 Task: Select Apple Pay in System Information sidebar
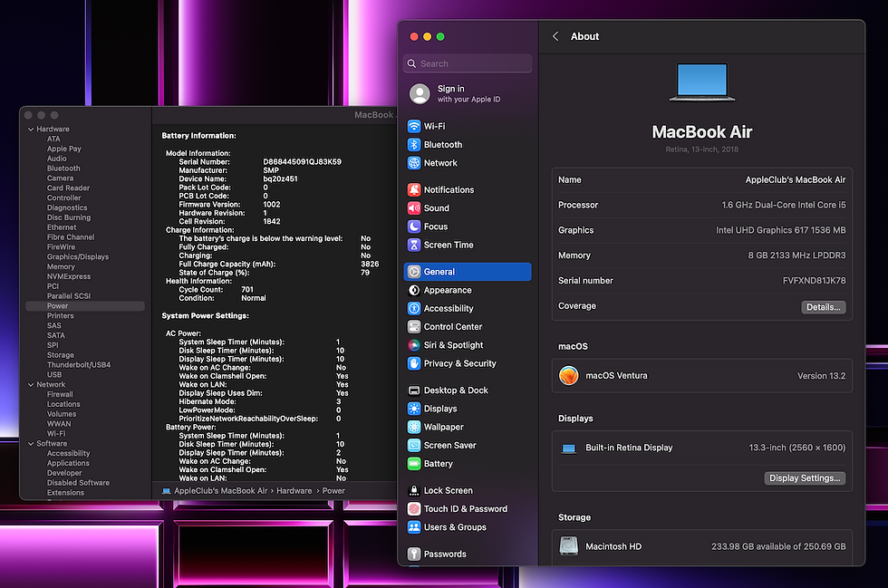pos(64,149)
